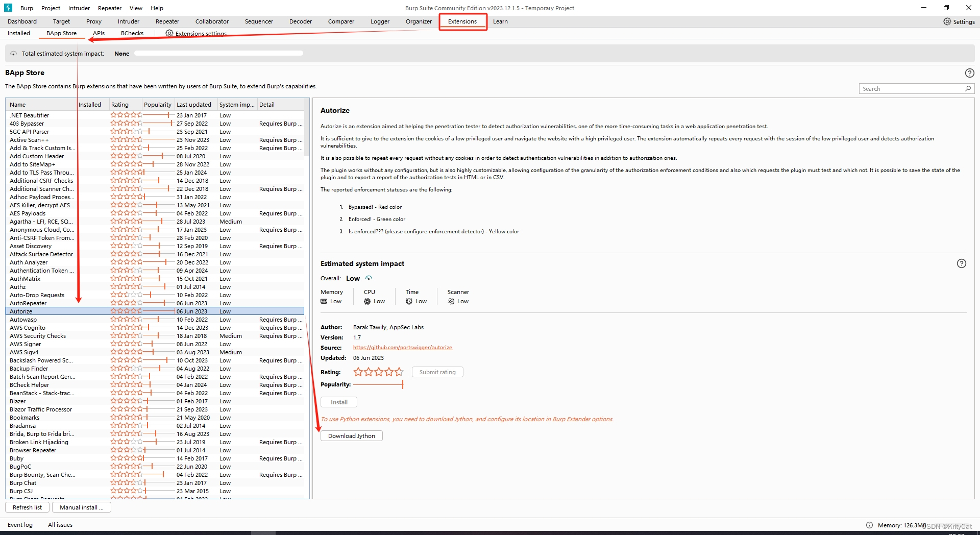Click Estimated system impact help icon

coord(961,263)
